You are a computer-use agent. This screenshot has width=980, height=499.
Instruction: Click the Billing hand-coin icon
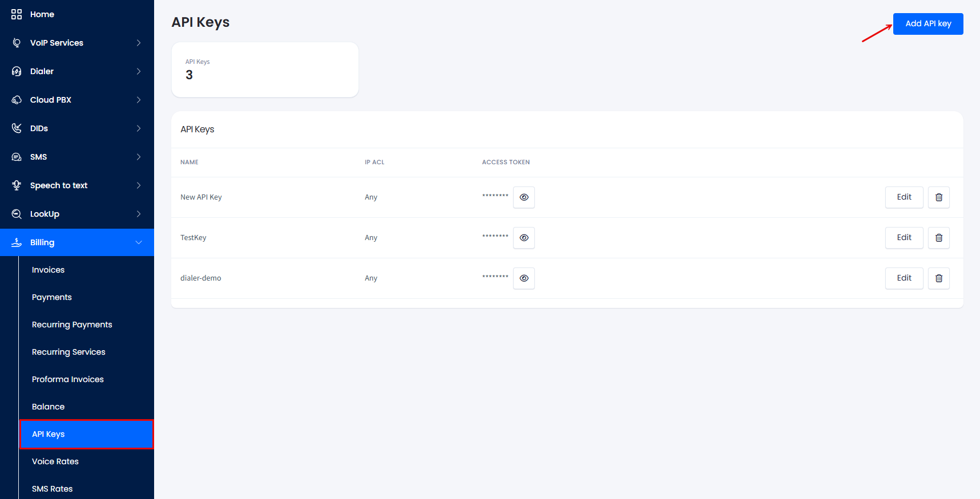click(x=17, y=242)
